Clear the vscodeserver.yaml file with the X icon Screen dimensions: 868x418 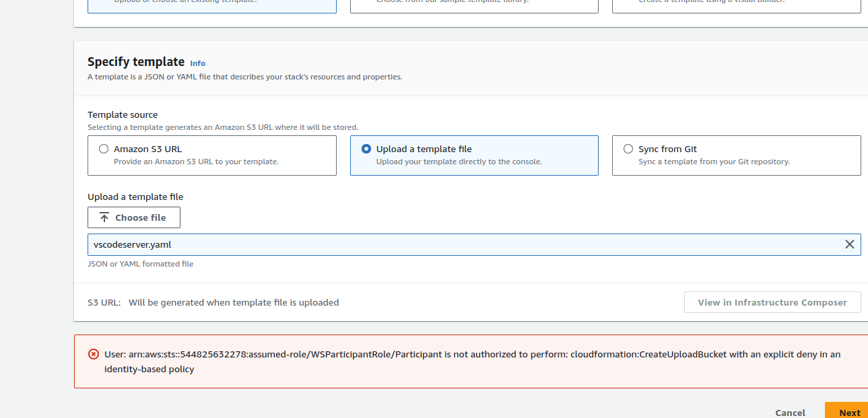tap(849, 244)
